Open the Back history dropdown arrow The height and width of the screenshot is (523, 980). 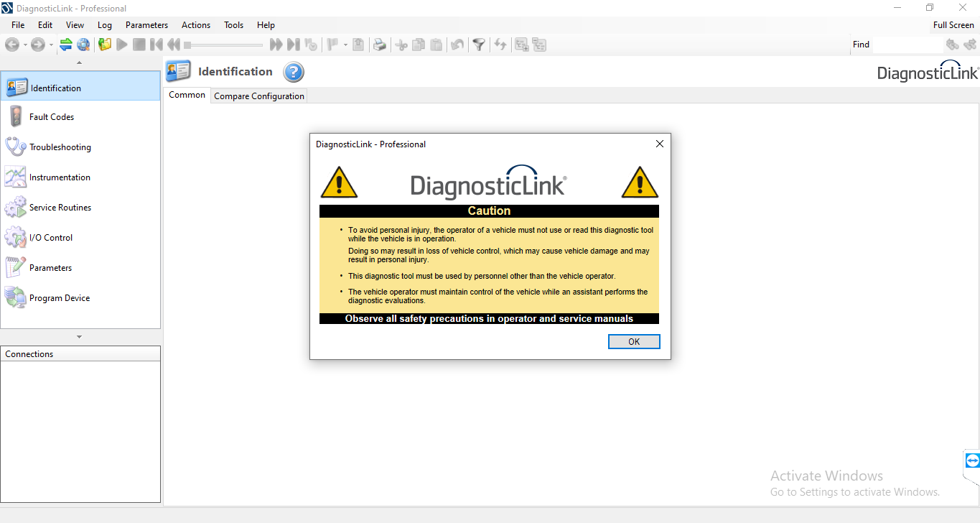pyautogui.click(x=24, y=45)
